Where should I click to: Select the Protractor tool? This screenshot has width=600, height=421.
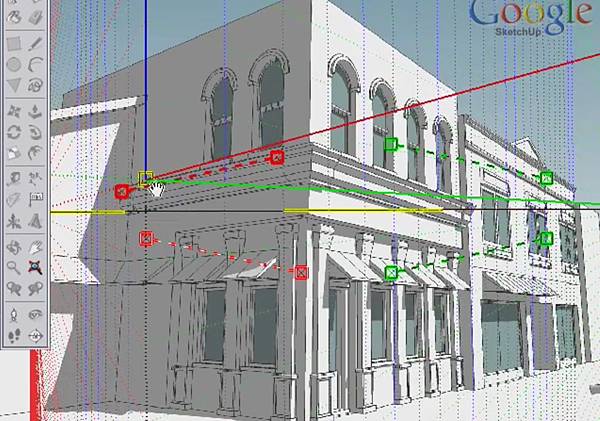click(14, 199)
